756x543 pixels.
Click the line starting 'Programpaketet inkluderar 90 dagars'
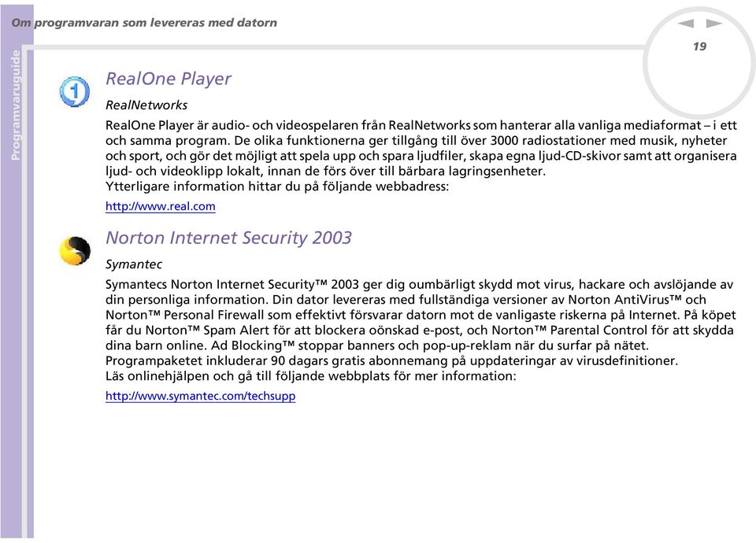pyautogui.click(x=392, y=361)
